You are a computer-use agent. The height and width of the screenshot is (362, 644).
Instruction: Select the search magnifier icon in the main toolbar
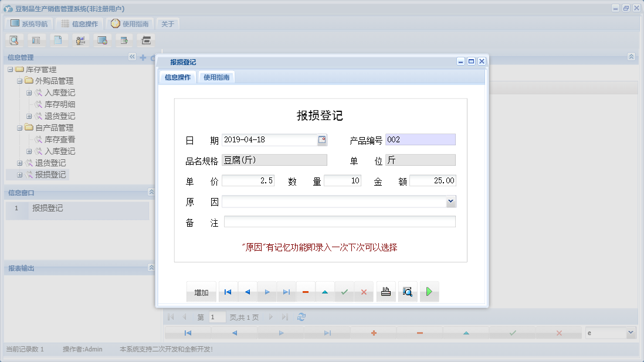13,40
